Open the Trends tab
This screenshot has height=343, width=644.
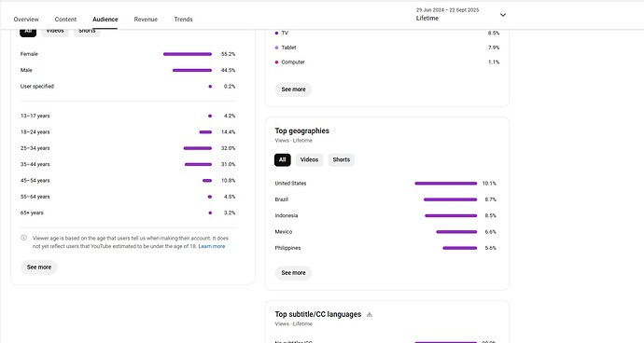183,20
